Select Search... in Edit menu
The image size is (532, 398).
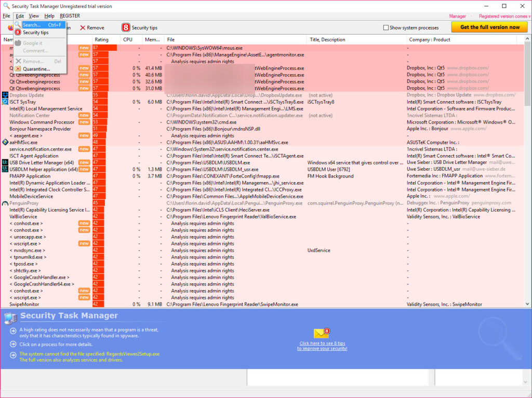tap(39, 25)
